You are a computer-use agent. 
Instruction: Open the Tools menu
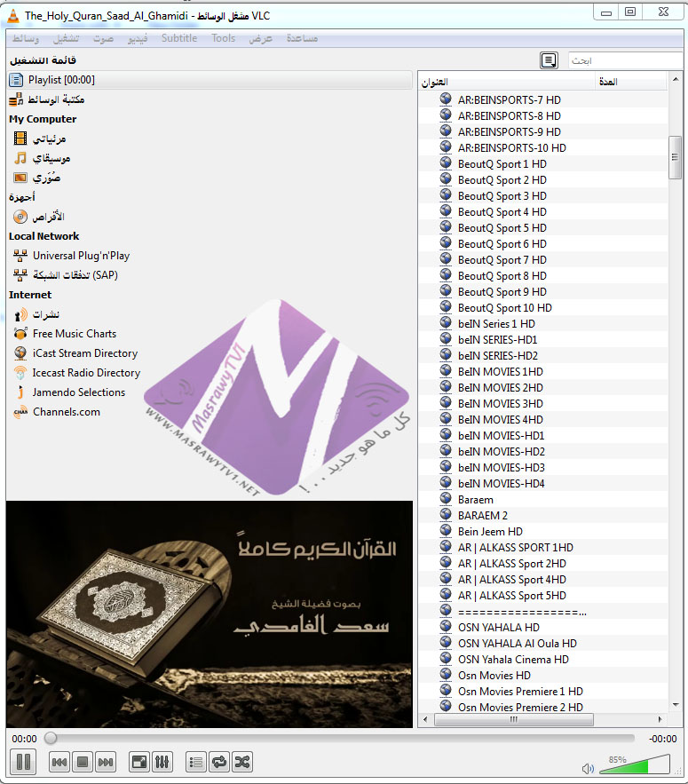tap(223, 38)
